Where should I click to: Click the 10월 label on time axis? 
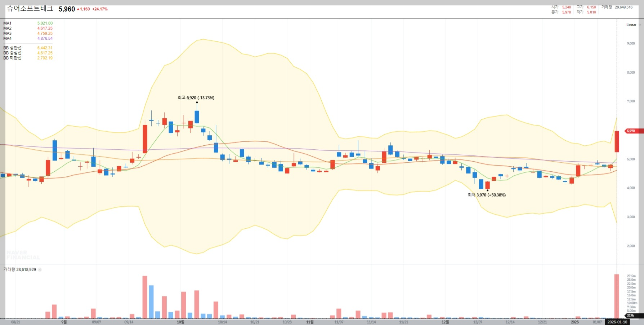coord(180,322)
